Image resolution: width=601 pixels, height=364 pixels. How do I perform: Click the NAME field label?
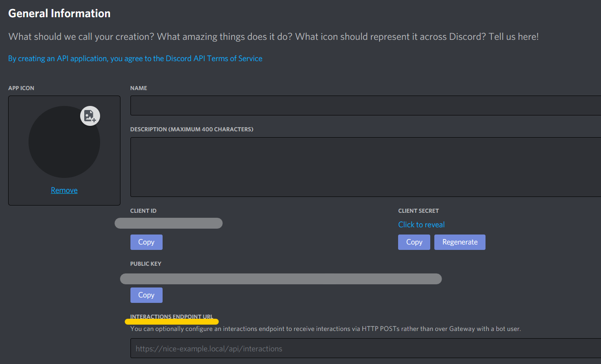(139, 88)
